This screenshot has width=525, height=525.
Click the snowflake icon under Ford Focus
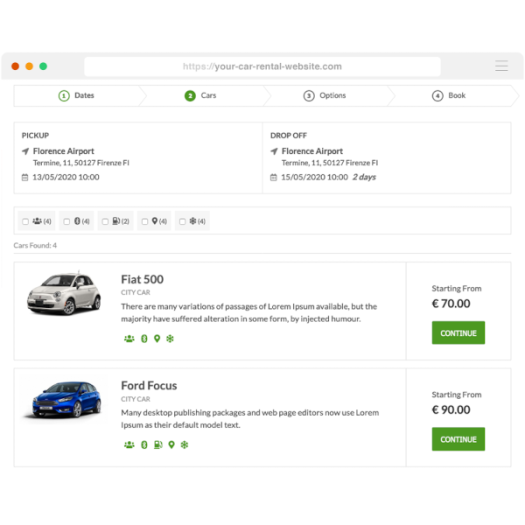[x=184, y=445]
